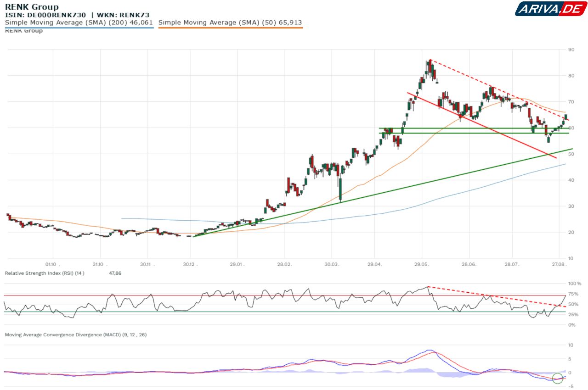Click the 28.02. date label
Viewport: 588px width, 390px height.
(x=285, y=264)
